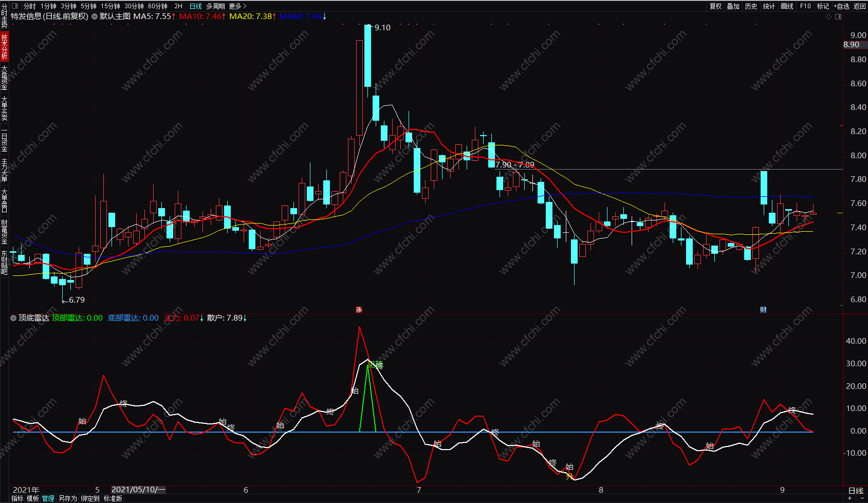Toggle 复权 price adjustment
This screenshot has height=503, width=868.
716,6
